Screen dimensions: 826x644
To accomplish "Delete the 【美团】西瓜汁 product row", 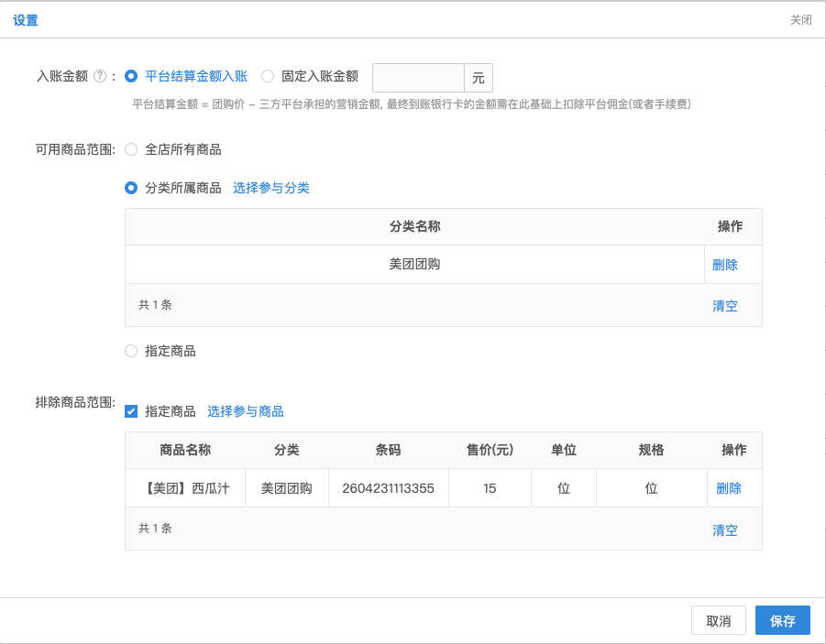I will pyautogui.click(x=729, y=488).
